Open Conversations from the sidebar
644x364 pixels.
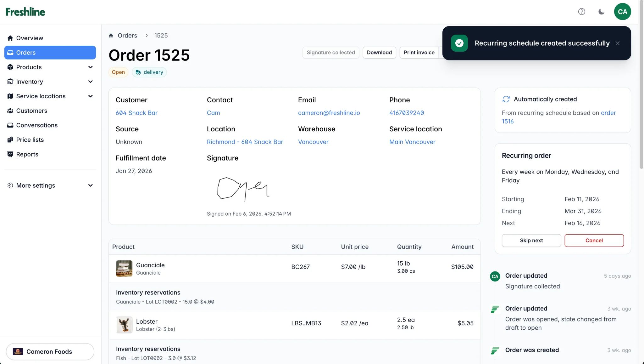pyautogui.click(x=37, y=125)
